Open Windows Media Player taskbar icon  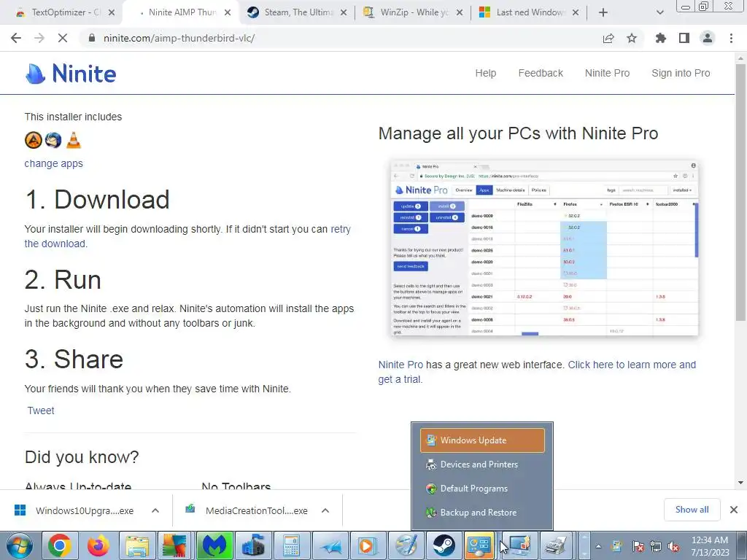pyautogui.click(x=368, y=545)
